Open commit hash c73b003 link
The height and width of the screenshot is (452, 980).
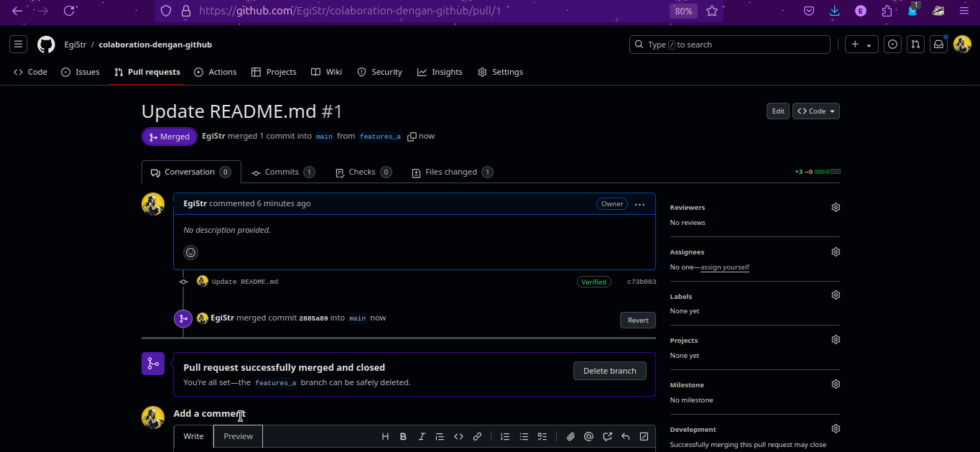642,282
